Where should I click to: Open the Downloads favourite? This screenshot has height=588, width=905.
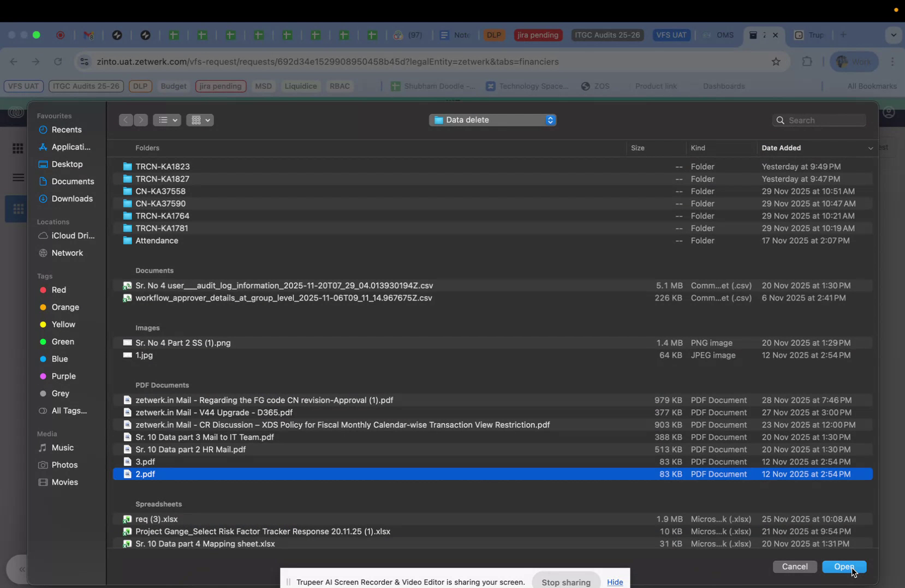point(72,199)
